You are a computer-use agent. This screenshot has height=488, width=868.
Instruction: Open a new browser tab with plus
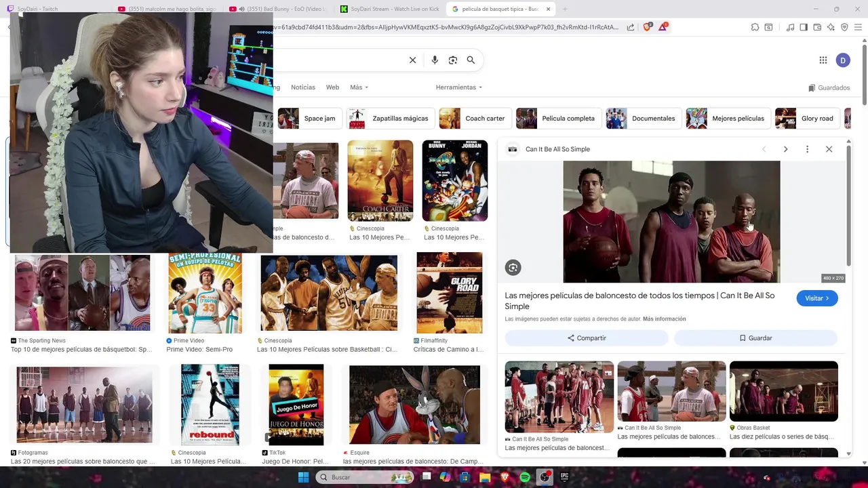click(565, 9)
